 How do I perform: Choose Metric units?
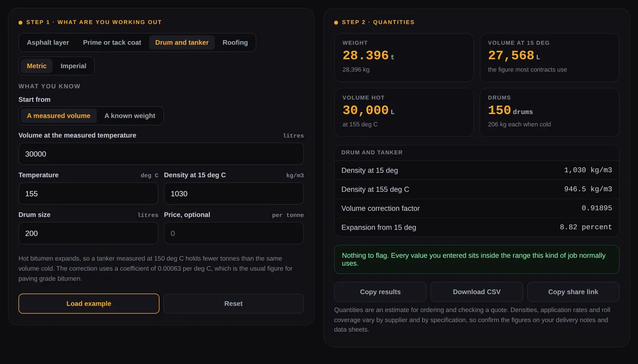(37, 66)
